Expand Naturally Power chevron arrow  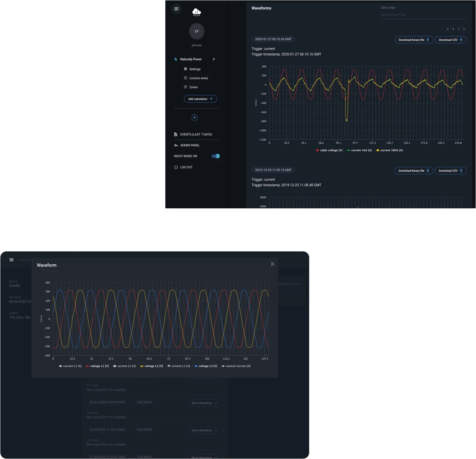pyautogui.click(x=214, y=59)
